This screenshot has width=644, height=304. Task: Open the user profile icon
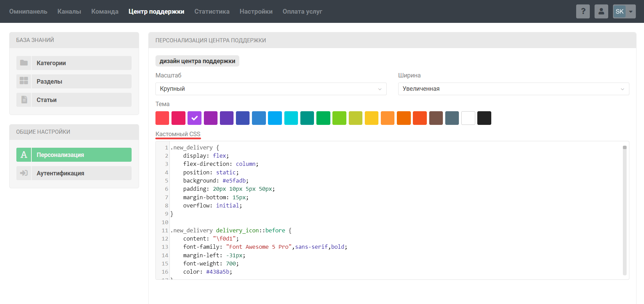click(x=601, y=11)
